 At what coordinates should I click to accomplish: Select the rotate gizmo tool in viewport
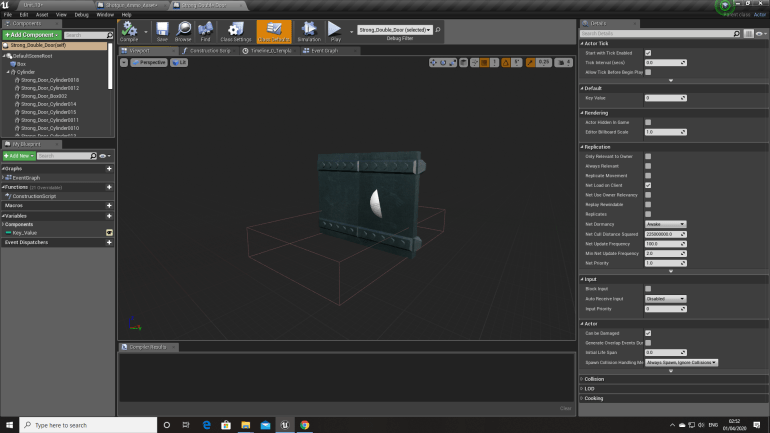(x=443, y=62)
